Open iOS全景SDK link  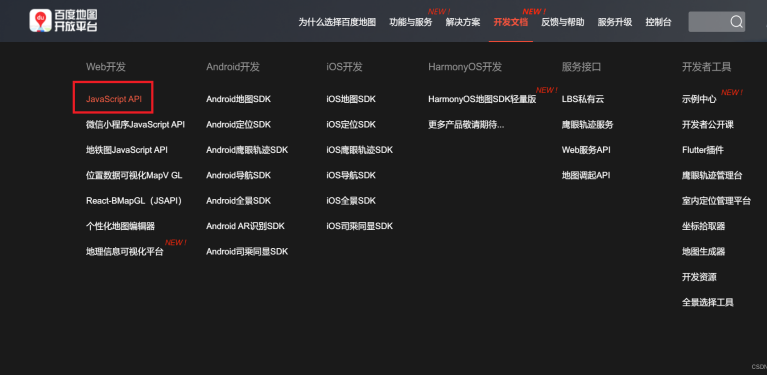point(351,201)
